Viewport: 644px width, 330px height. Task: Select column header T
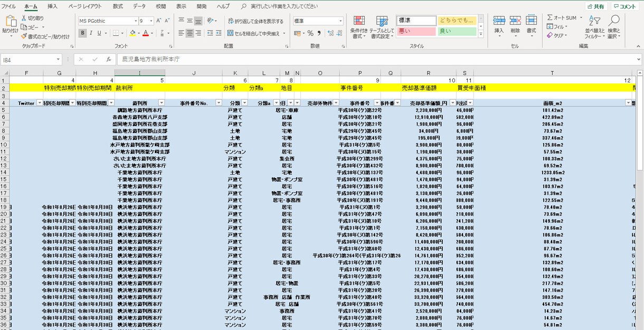(x=552, y=73)
